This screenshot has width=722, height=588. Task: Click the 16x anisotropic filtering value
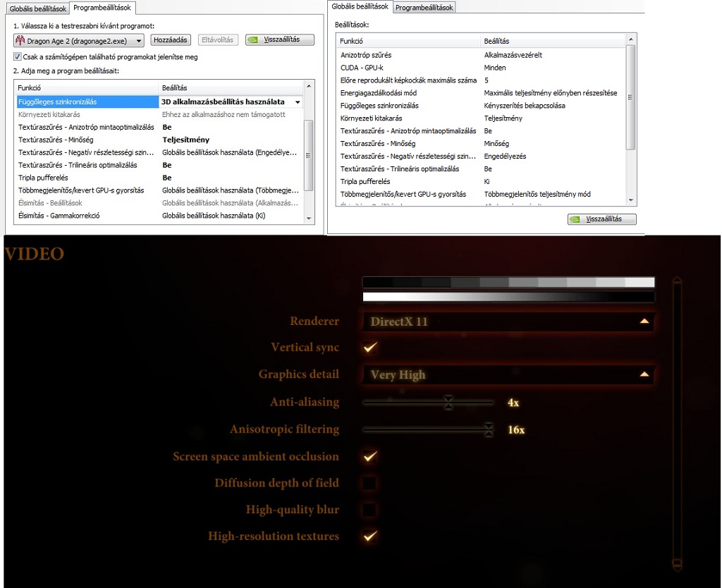[516, 429]
